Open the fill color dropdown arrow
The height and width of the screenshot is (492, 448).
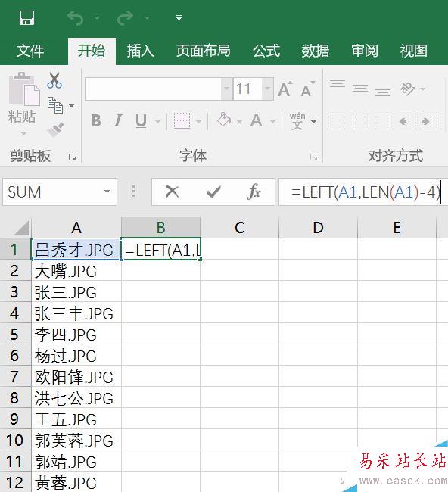239,121
